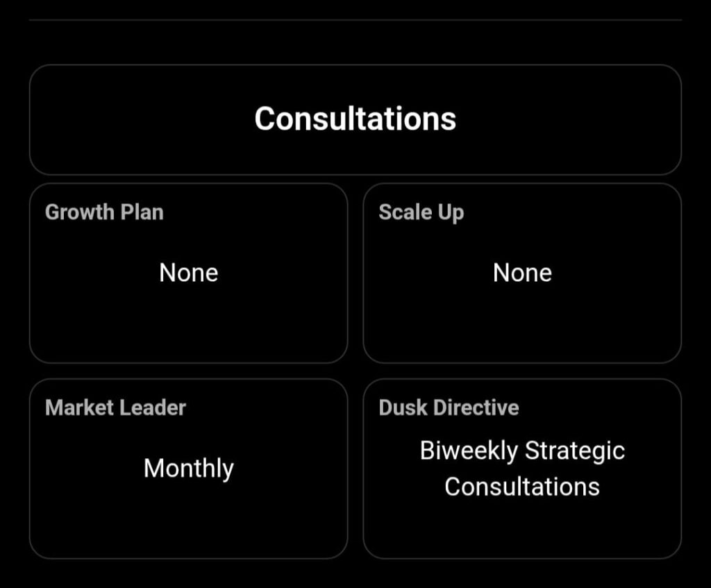Click the word Up in Scale Up

click(x=451, y=212)
